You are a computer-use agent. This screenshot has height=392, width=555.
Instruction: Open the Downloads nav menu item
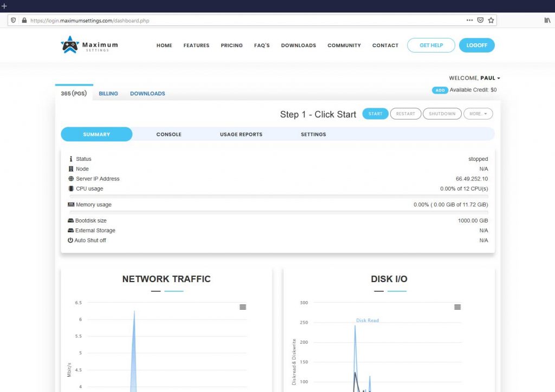pyautogui.click(x=299, y=45)
